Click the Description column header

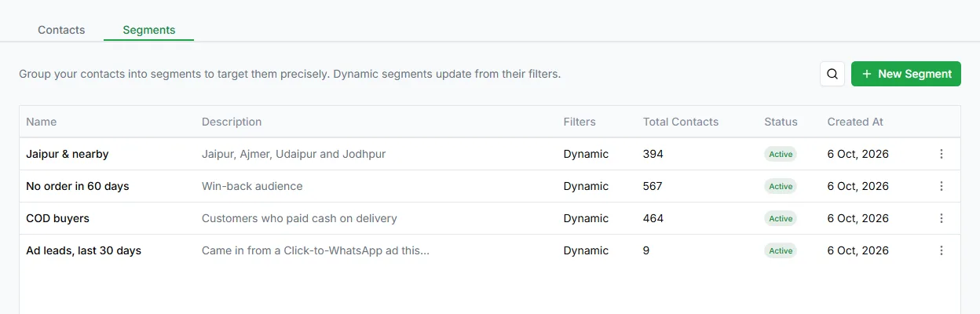[x=232, y=122]
